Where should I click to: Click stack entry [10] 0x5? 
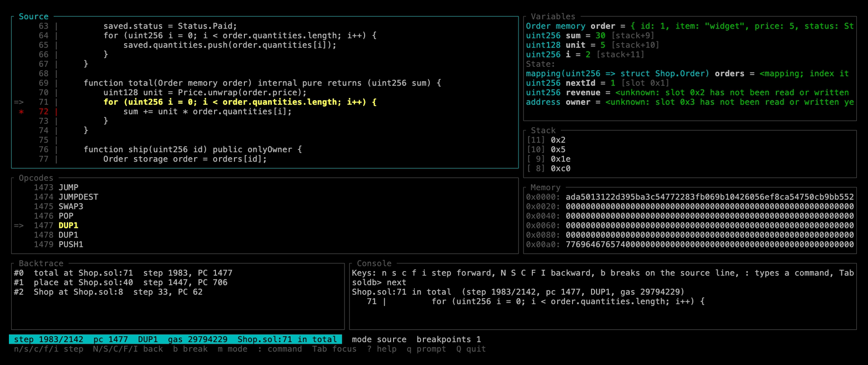[546, 150]
